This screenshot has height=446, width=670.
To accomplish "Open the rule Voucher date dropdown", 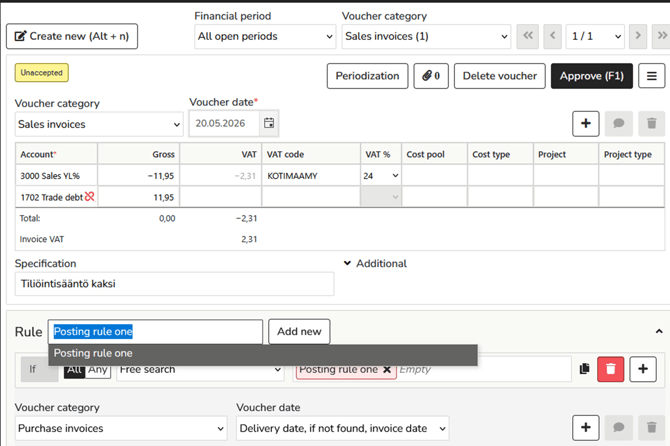I will pos(342,428).
